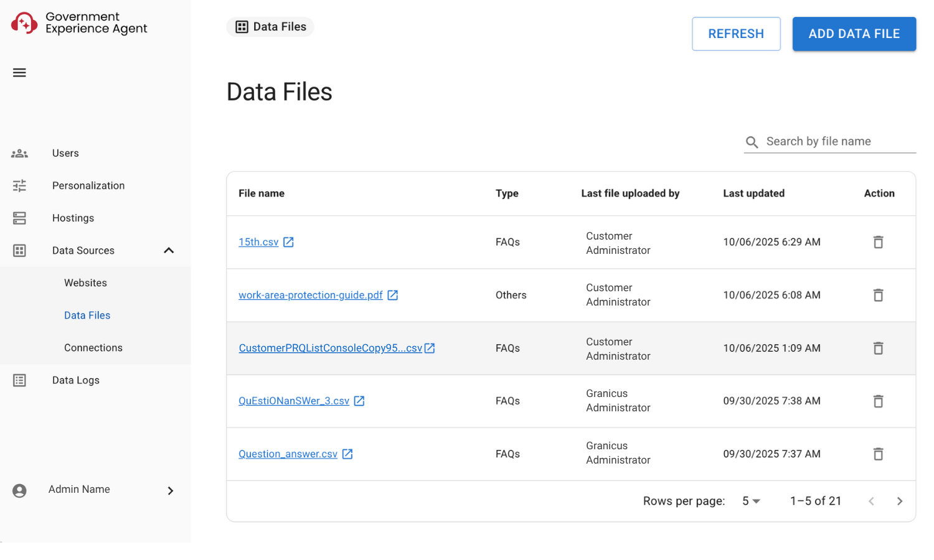Click the ADD DATA FILE button
Image resolution: width=934 pixels, height=560 pixels.
854,34
